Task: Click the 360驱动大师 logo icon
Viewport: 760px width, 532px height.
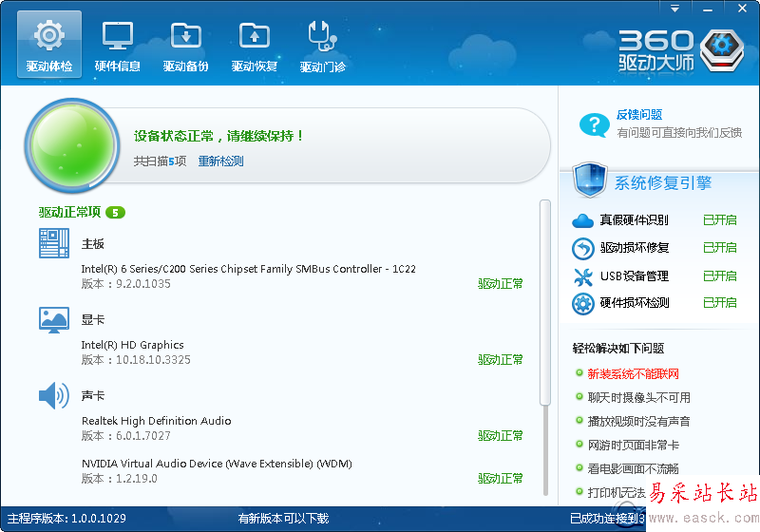Action: 722,49
